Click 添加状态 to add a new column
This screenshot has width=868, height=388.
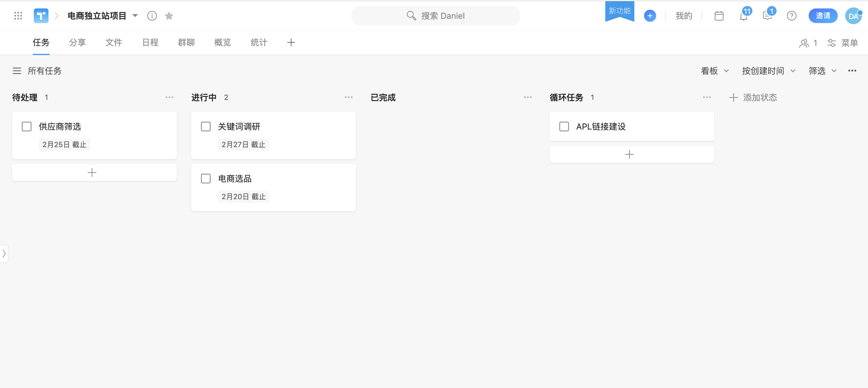[760, 97]
